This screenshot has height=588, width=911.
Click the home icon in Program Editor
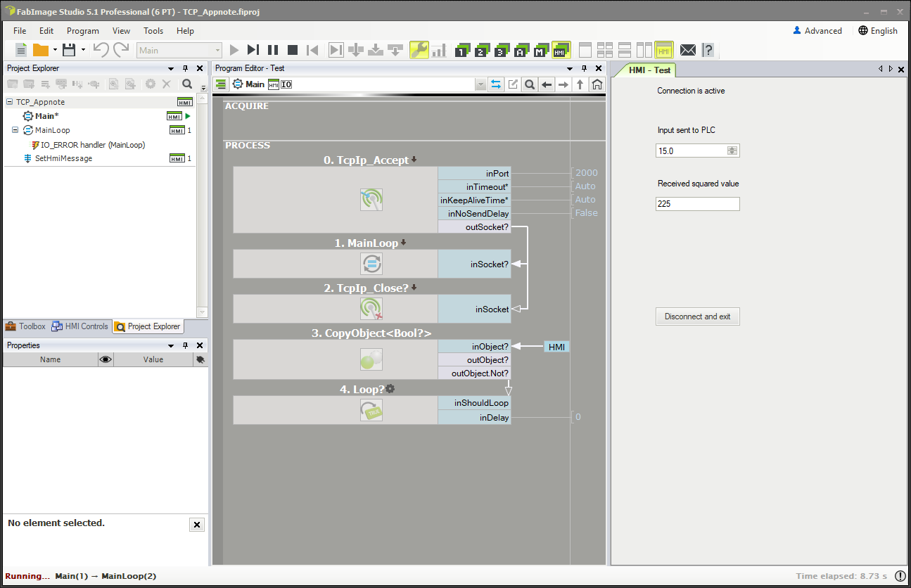[x=597, y=84]
